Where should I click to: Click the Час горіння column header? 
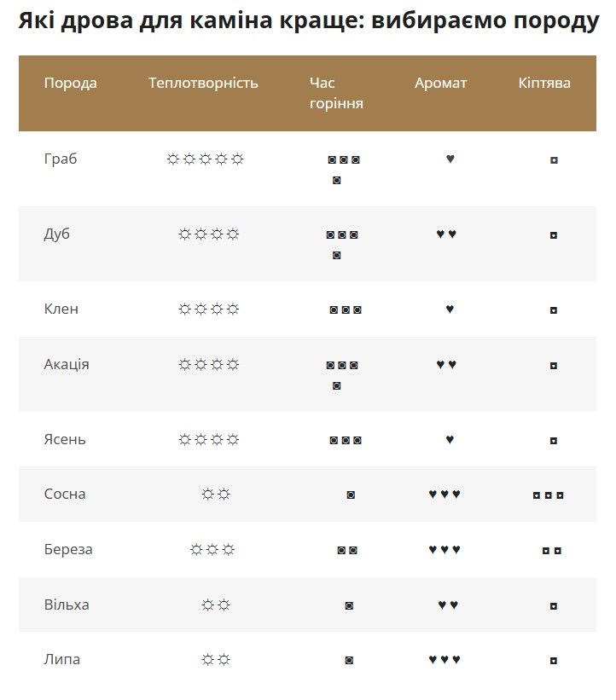336,93
